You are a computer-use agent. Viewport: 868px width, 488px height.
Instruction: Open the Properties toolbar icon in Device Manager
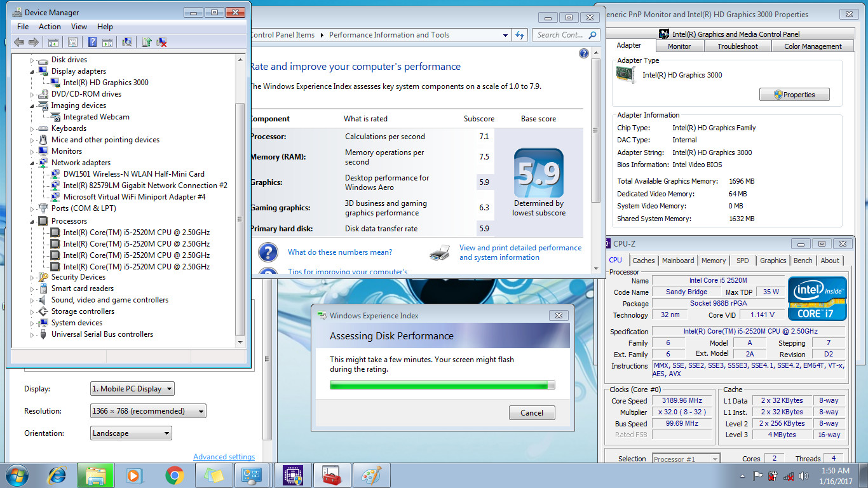72,42
